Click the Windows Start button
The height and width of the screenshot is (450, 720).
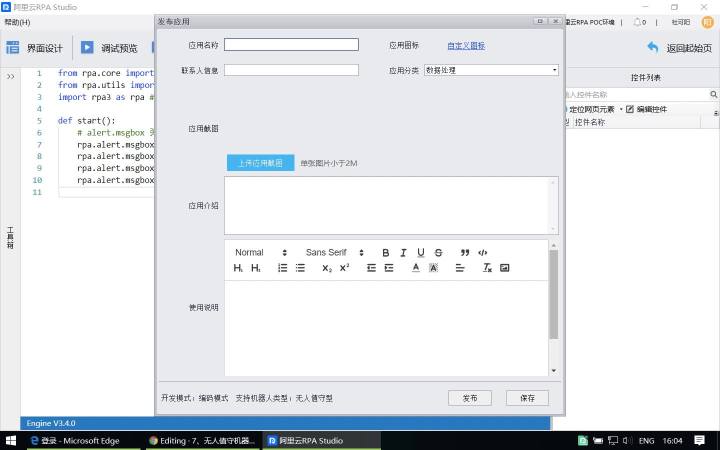tap(10, 441)
